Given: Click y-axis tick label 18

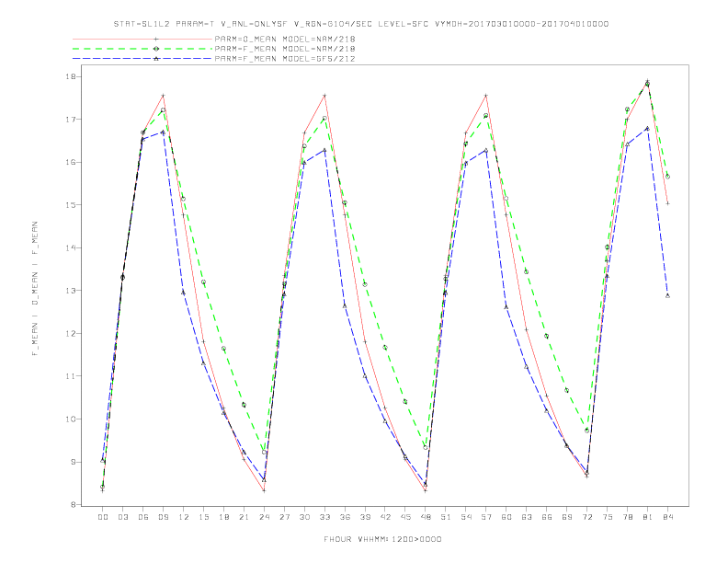Looking at the screenshot, I should (x=71, y=76).
